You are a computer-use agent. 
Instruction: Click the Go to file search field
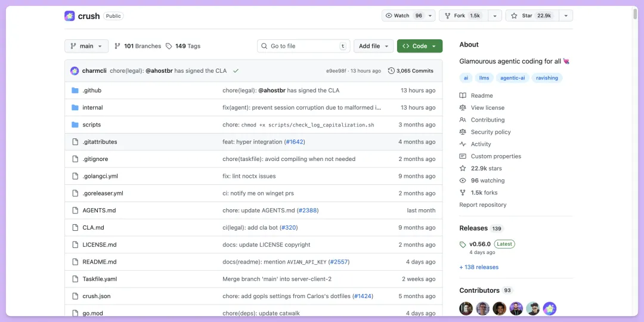(x=303, y=46)
